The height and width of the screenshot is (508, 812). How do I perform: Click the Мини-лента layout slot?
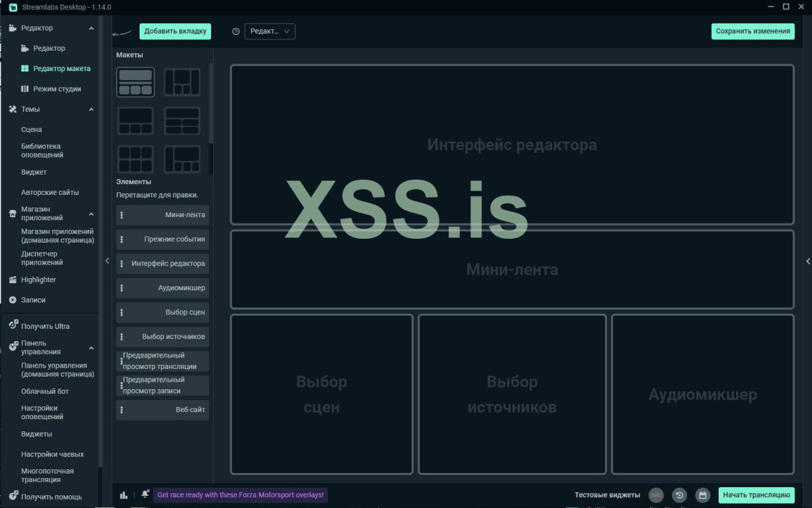pyautogui.click(x=512, y=270)
